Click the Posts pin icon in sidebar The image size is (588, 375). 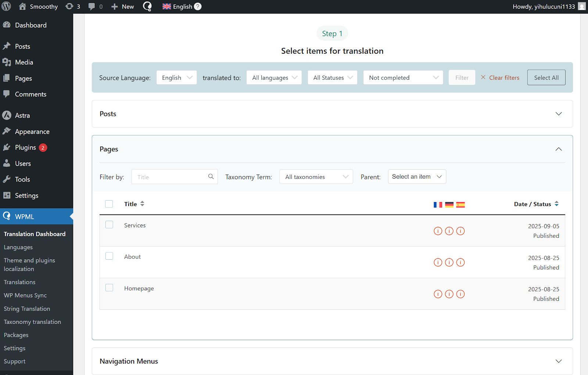(7, 46)
